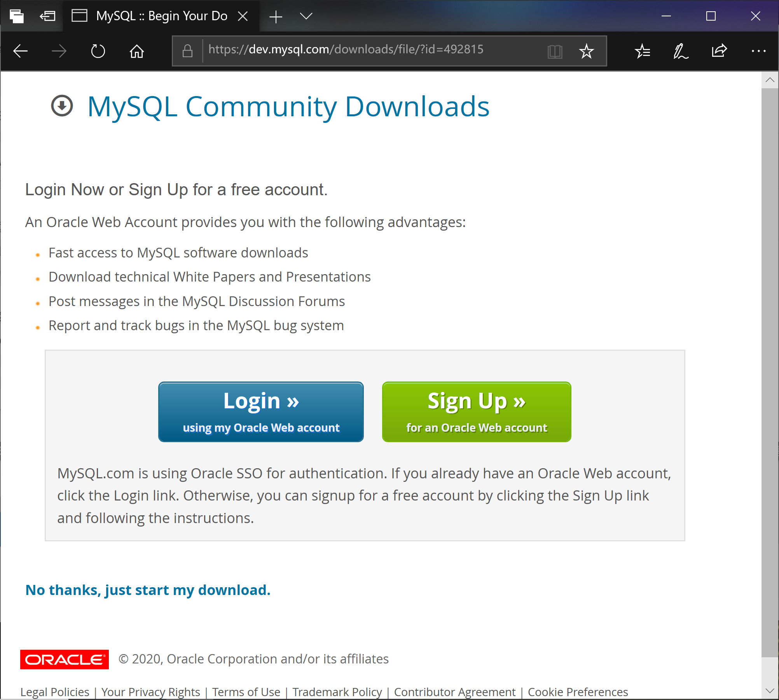779x700 pixels.
Task: Open a new browser tab
Action: coord(276,16)
